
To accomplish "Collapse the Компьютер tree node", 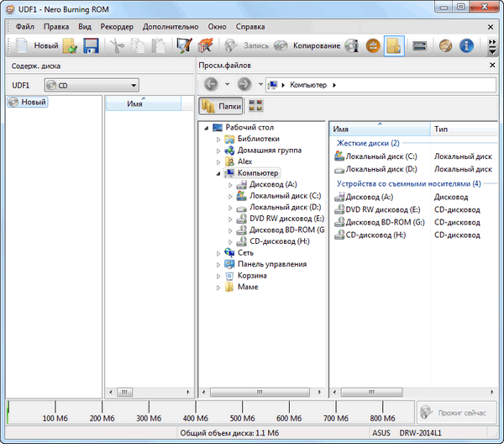I will [219, 173].
